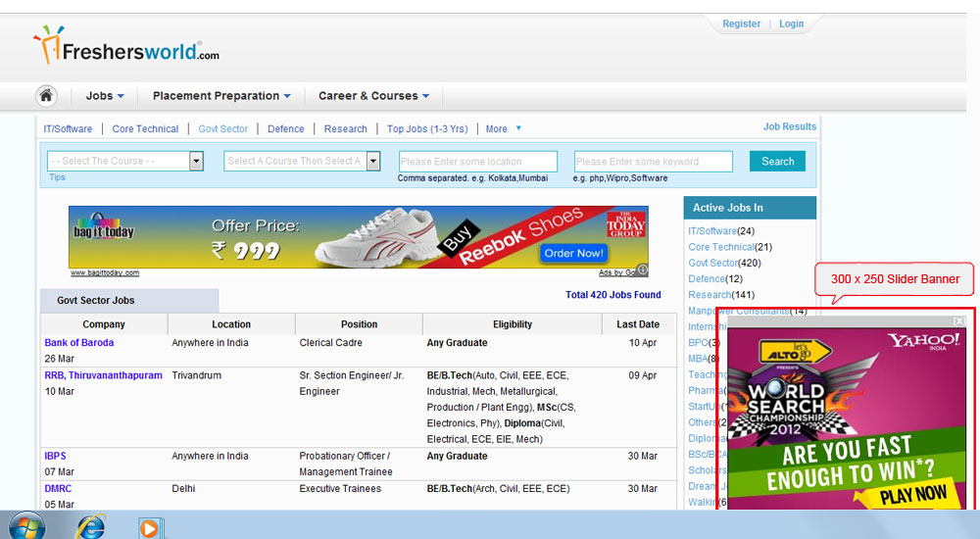Open RRB, Thiruvananthapuram job listing

point(103,375)
